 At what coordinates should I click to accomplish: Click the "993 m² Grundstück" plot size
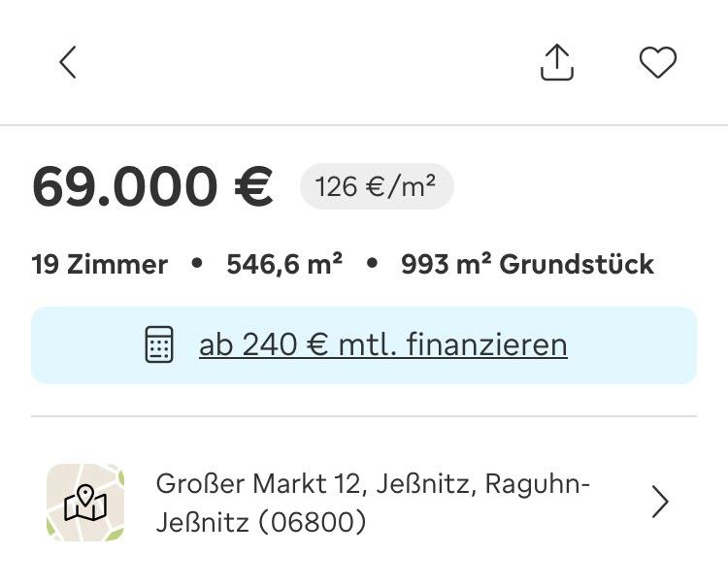(x=527, y=264)
